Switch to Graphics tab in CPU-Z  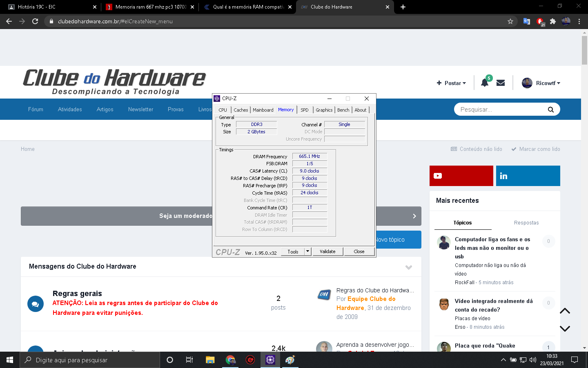click(324, 110)
